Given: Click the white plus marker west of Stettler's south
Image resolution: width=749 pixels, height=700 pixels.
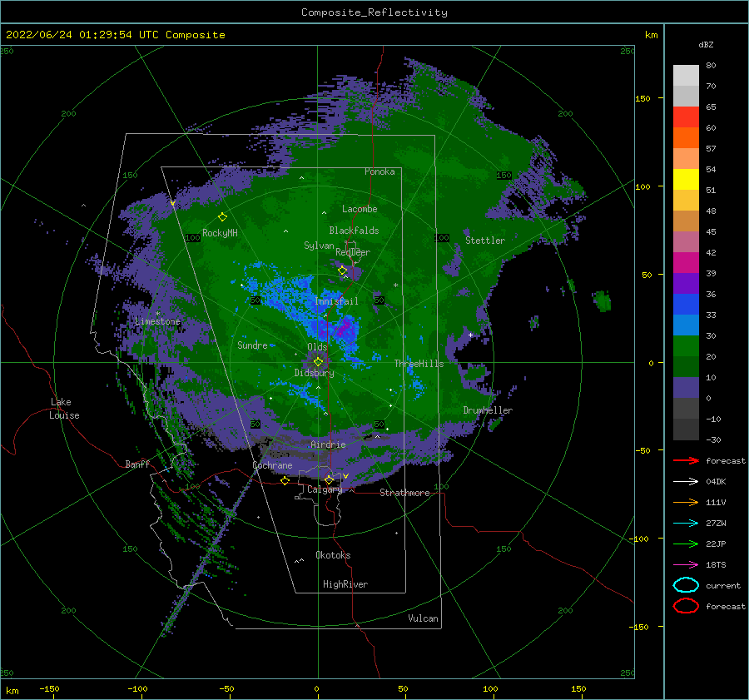Looking at the screenshot, I should (x=470, y=335).
